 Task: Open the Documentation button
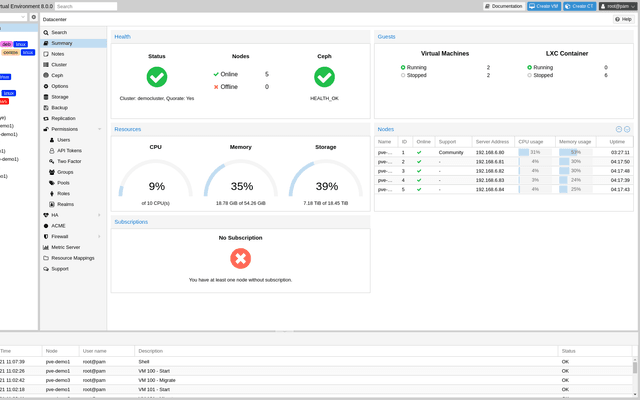pyautogui.click(x=504, y=6)
